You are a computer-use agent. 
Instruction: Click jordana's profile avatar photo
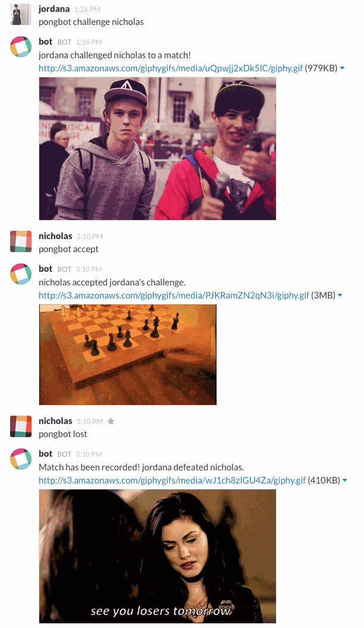[20, 14]
